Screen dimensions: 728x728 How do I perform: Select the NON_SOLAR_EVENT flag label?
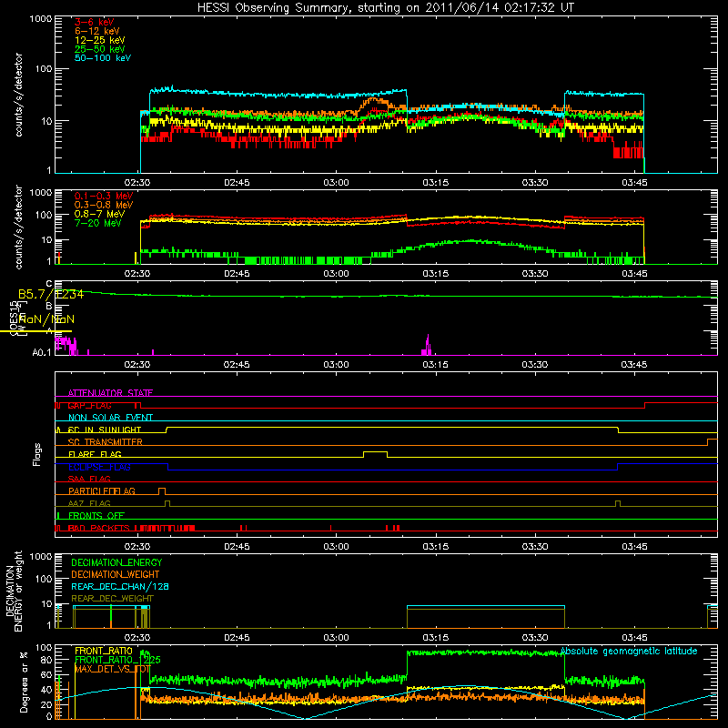pyautogui.click(x=110, y=418)
